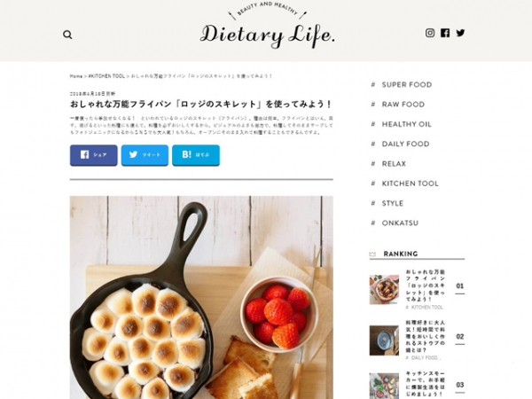Open the Facebook icon in header

coord(445,33)
